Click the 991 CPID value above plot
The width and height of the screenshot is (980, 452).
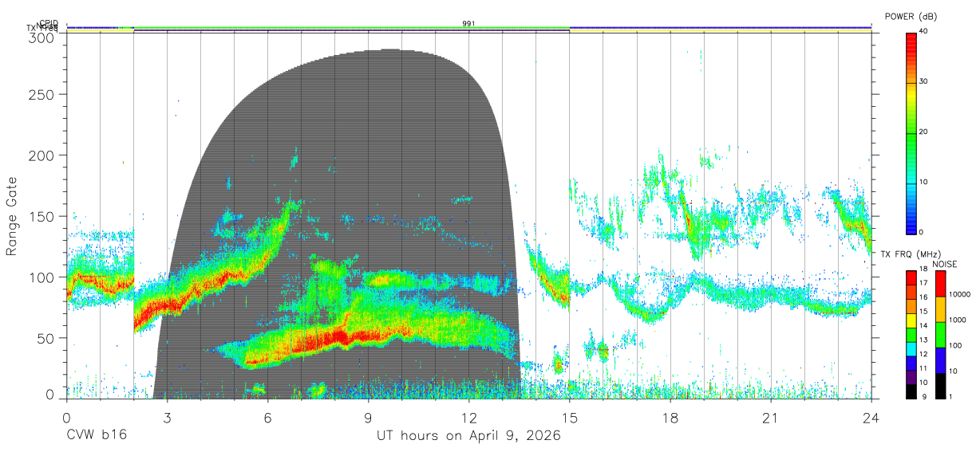pyautogui.click(x=469, y=24)
